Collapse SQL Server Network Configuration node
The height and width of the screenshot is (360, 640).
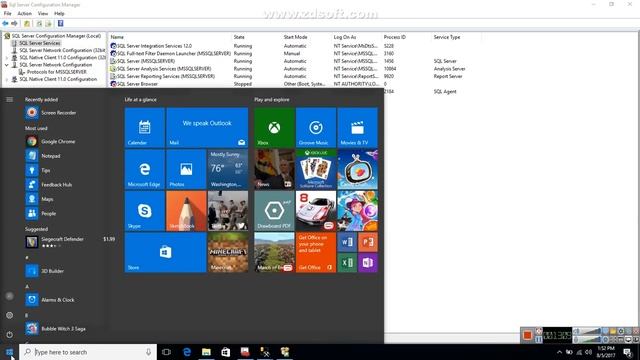pyautogui.click(x=7, y=65)
